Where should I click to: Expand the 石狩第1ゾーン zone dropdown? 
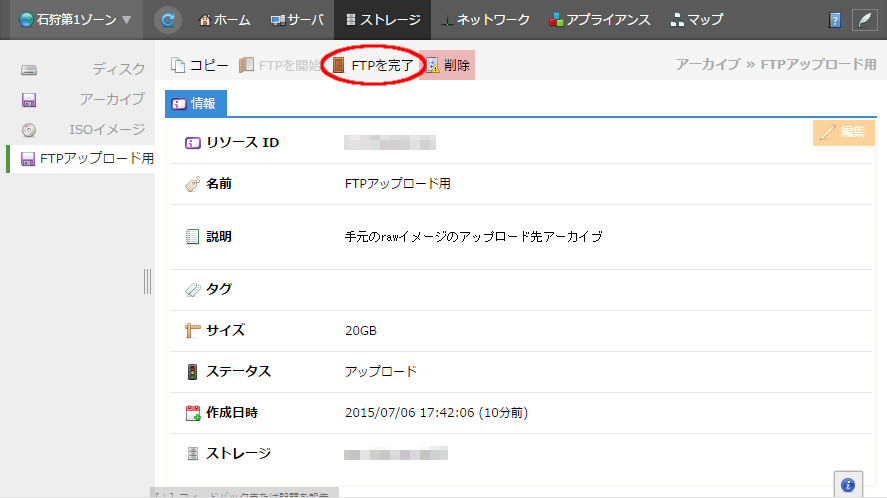(68, 20)
